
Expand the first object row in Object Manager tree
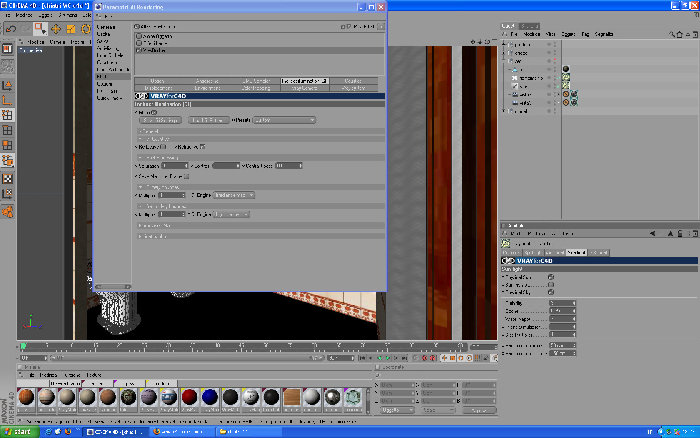(x=504, y=45)
